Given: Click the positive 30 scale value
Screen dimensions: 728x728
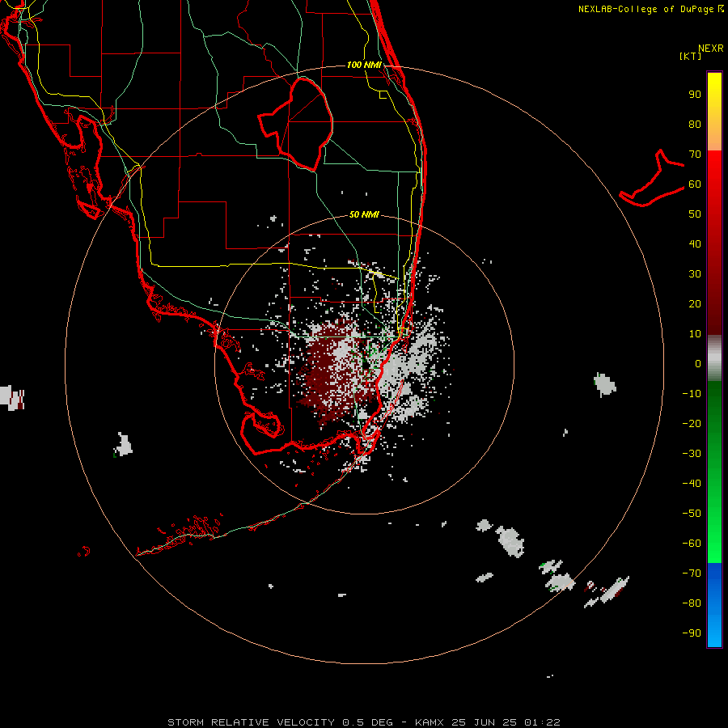Looking at the screenshot, I should click(695, 274).
